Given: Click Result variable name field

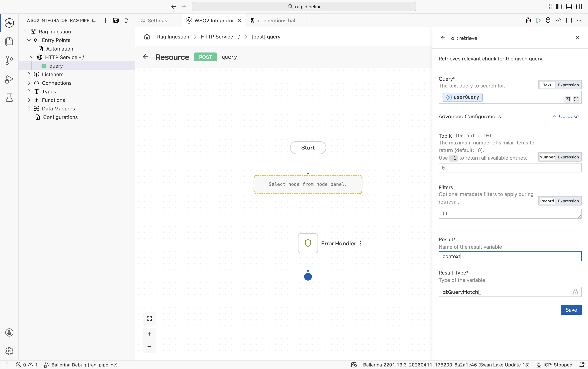Looking at the screenshot, I should [x=510, y=256].
